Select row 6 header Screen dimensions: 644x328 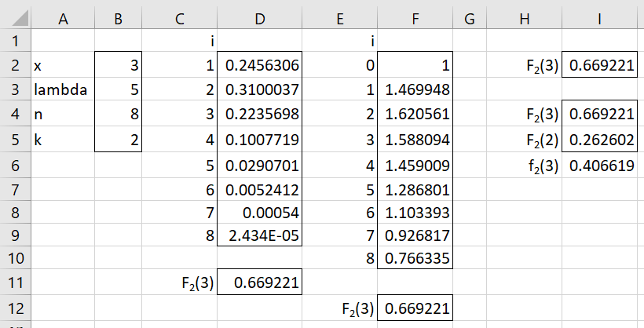(x=15, y=165)
